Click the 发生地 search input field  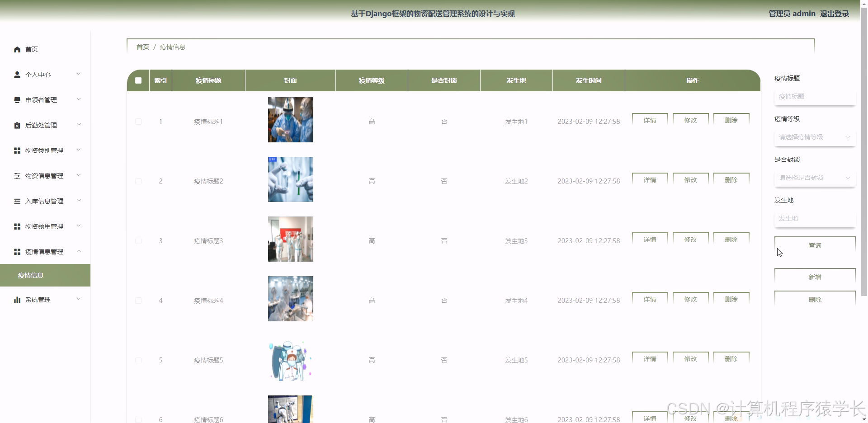click(815, 218)
